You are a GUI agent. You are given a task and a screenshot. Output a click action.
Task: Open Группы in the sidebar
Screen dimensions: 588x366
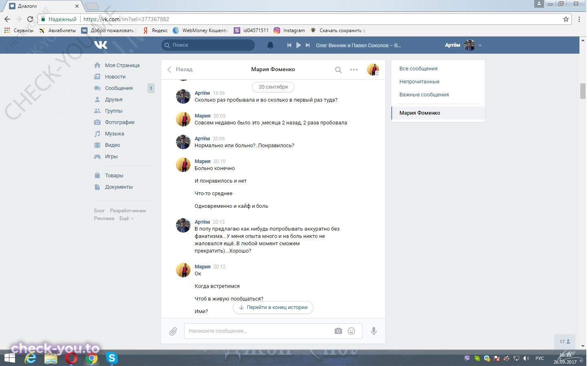(114, 111)
